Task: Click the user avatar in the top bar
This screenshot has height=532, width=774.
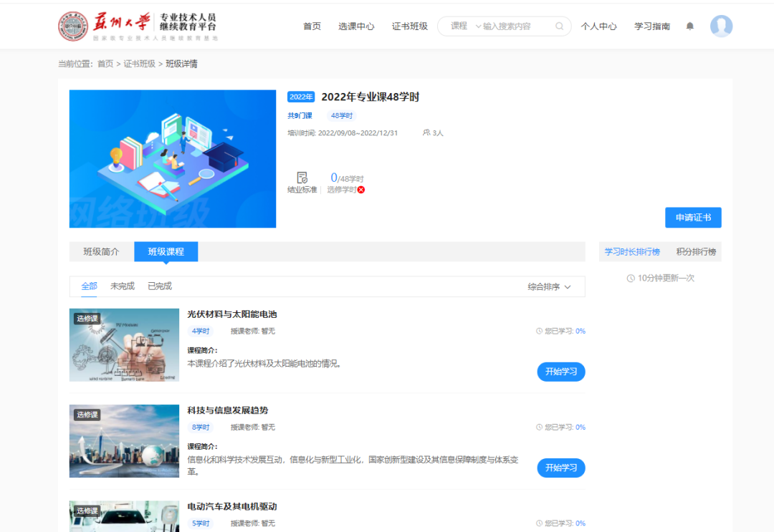Action: pyautogui.click(x=722, y=26)
